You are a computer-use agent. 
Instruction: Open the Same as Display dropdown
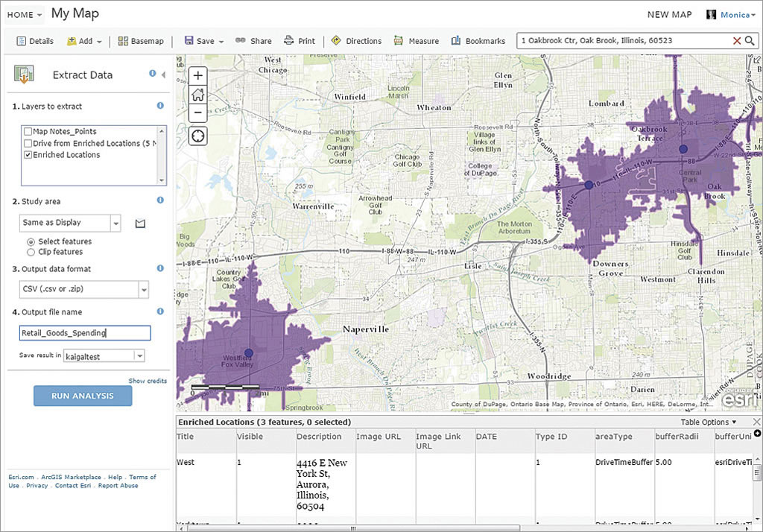(x=115, y=224)
